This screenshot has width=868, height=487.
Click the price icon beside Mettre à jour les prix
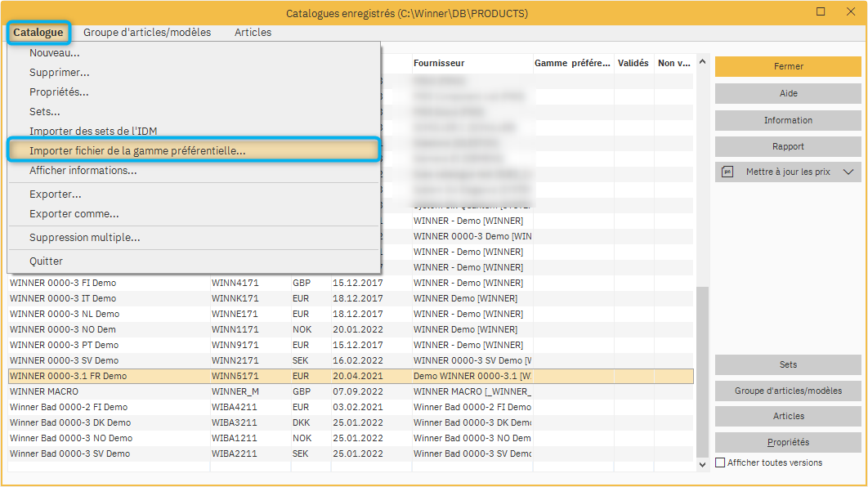pyautogui.click(x=728, y=172)
